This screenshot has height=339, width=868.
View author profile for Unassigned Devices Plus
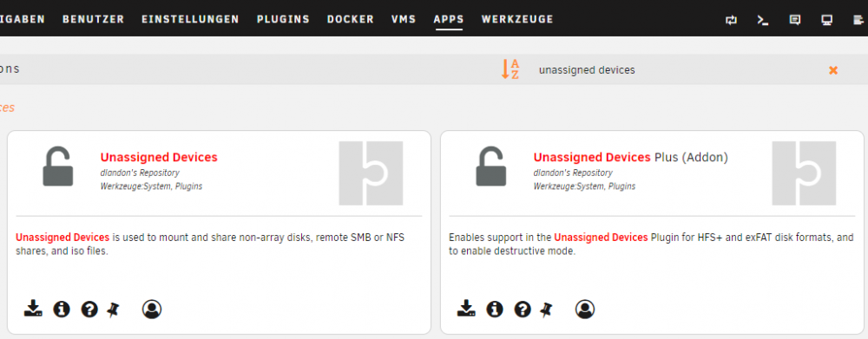tap(584, 309)
